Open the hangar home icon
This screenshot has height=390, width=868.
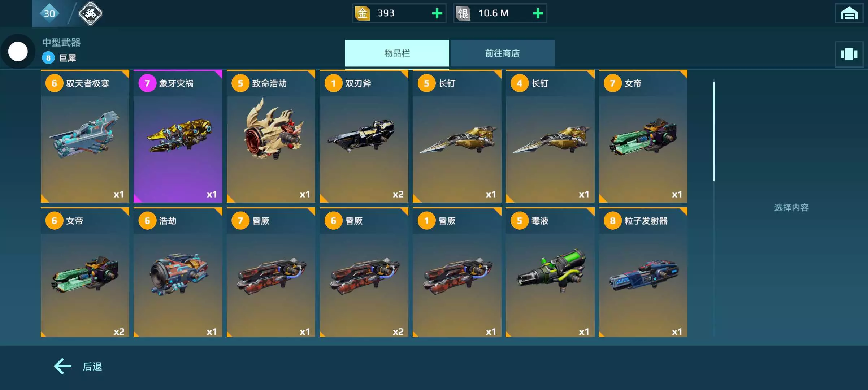(849, 13)
